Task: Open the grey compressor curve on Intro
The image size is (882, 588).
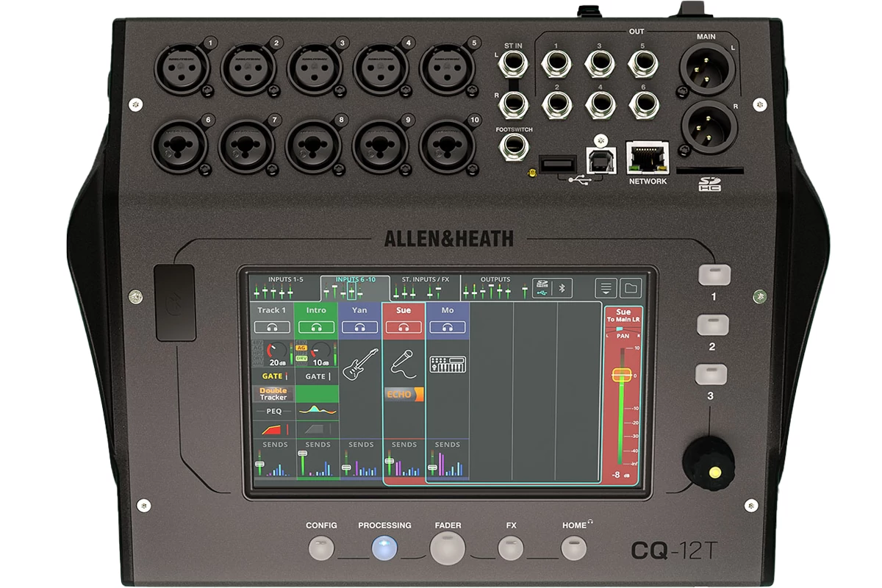Action: tap(316, 429)
